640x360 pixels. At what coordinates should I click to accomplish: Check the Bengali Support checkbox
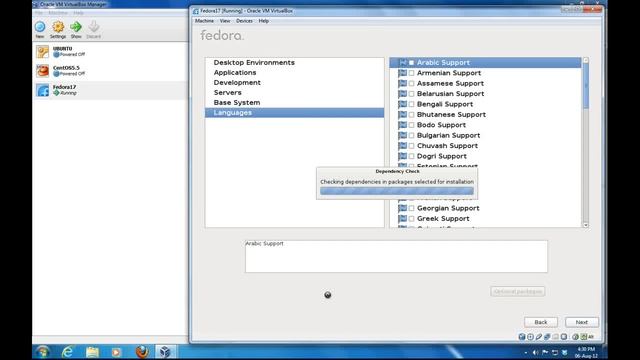(411, 104)
